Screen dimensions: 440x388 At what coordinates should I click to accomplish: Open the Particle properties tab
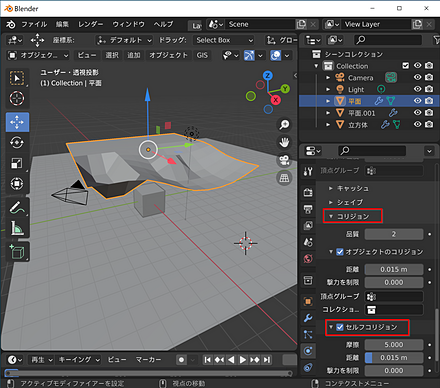tap(308, 334)
